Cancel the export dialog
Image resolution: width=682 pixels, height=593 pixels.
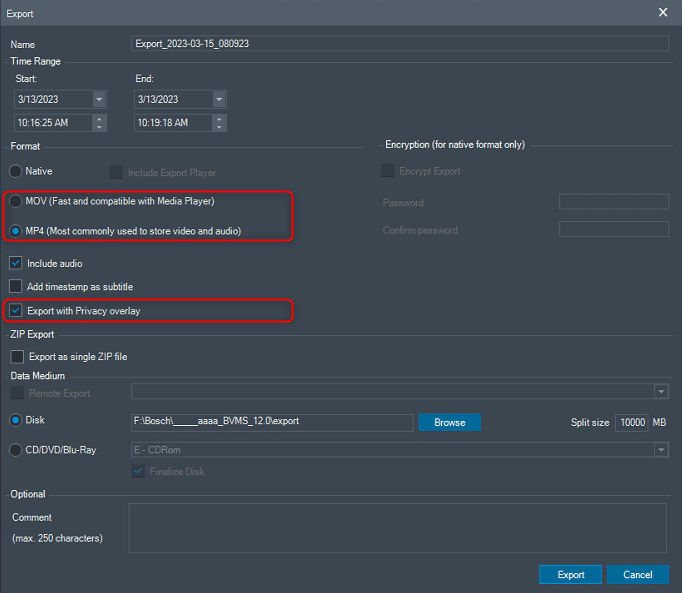pyautogui.click(x=637, y=575)
